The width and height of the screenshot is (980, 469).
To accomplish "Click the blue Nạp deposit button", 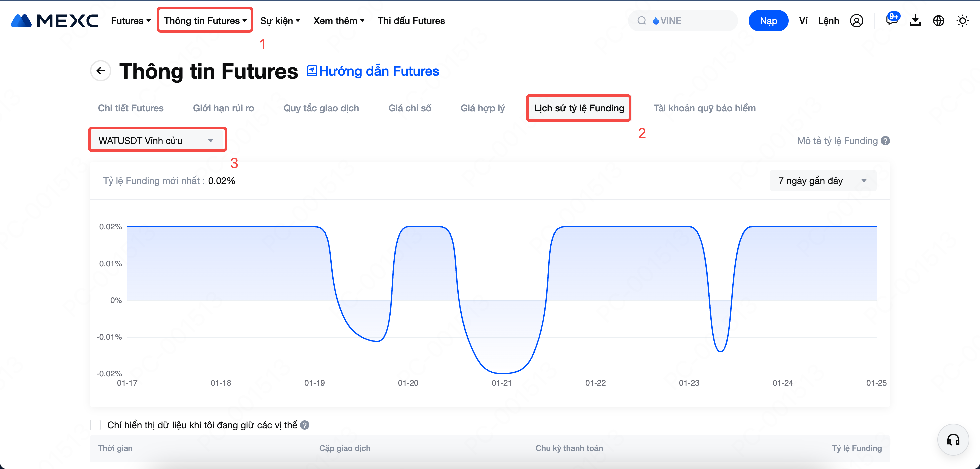I will (768, 21).
